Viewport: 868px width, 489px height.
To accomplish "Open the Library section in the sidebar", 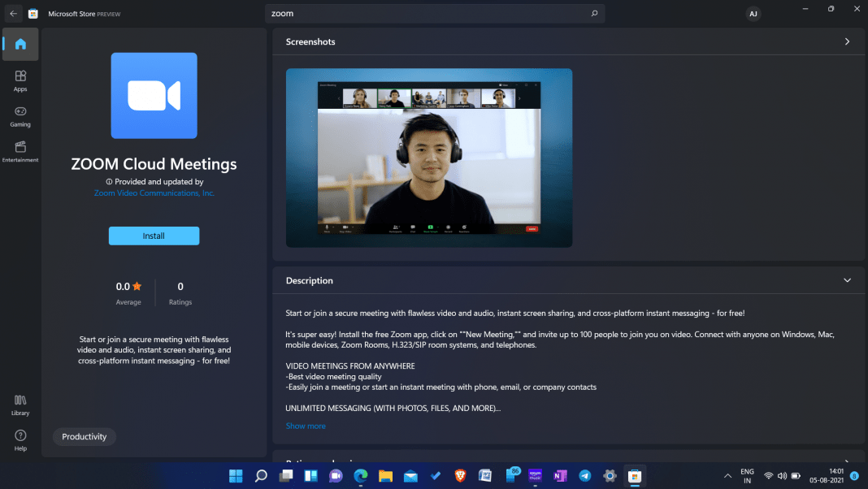I will point(20,404).
